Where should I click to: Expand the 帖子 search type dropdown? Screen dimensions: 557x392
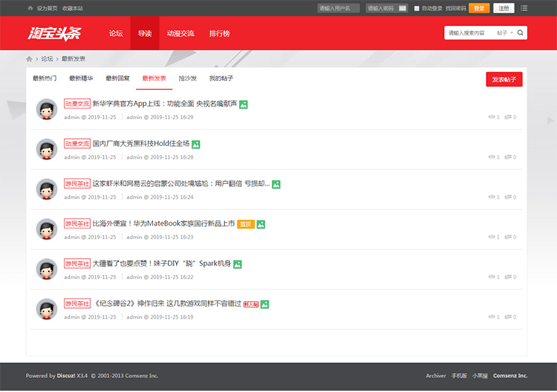coord(505,33)
